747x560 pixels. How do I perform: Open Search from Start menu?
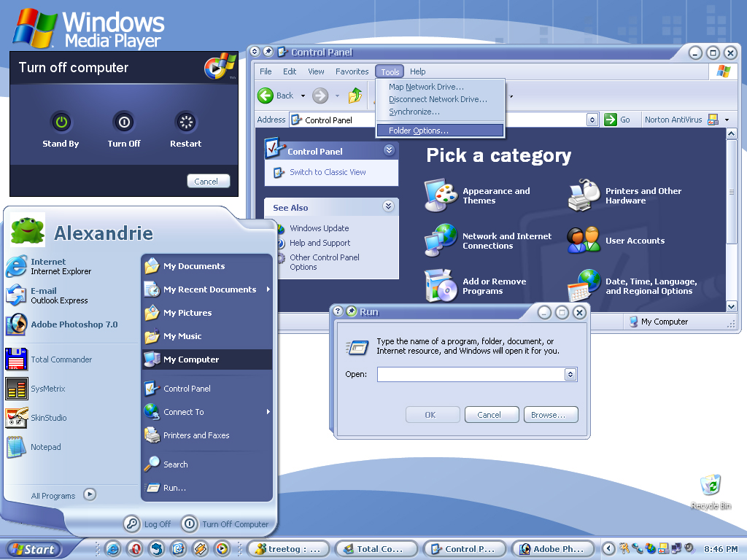(x=206, y=464)
